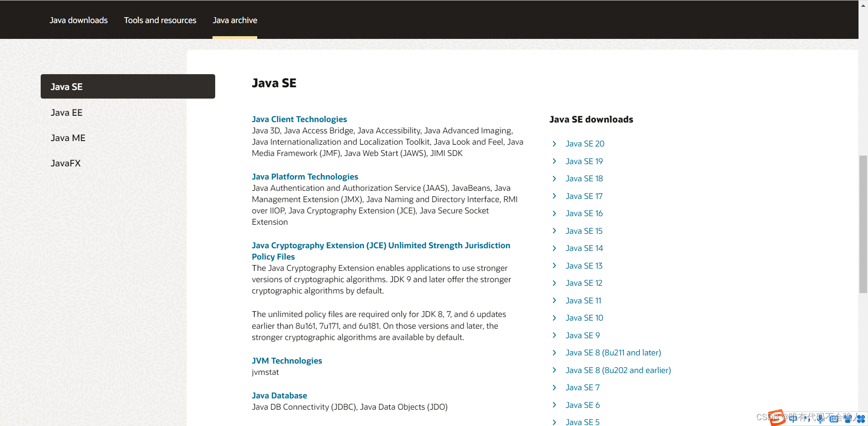This screenshot has width=868, height=426.
Task: Open the Java Platform Technologies link
Action: pyautogui.click(x=305, y=177)
